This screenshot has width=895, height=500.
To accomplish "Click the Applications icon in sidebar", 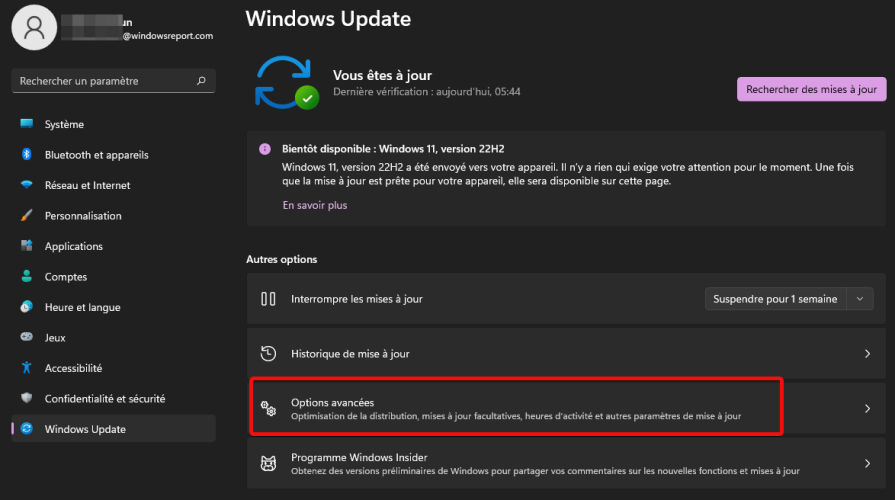I will click(26, 245).
